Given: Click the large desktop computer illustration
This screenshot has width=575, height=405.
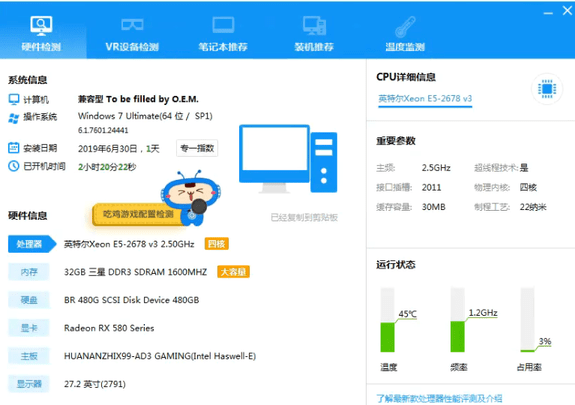Looking at the screenshot, I should (x=288, y=159).
